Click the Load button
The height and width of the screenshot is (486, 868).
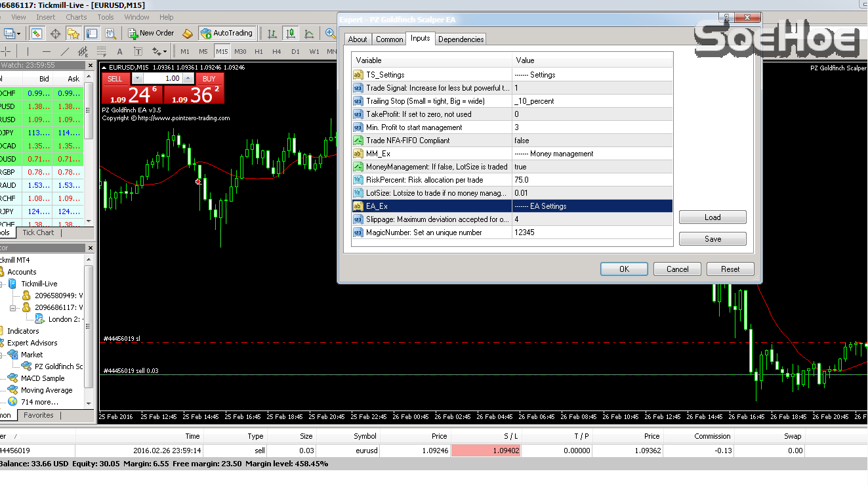pyautogui.click(x=713, y=217)
